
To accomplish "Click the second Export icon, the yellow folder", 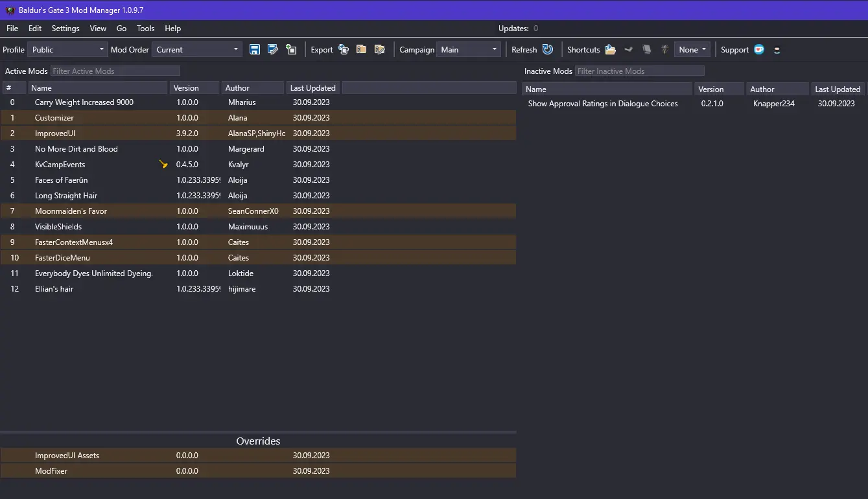I will (x=362, y=49).
